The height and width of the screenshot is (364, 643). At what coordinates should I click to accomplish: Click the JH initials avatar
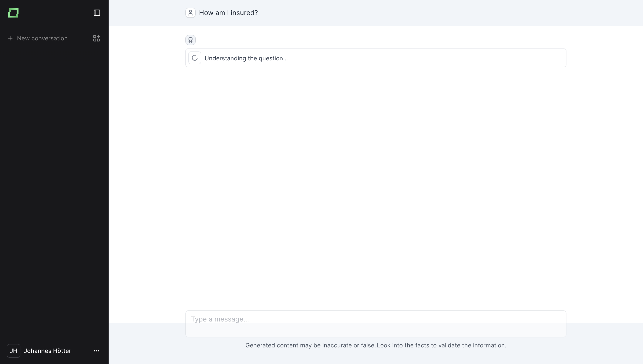[13, 351]
